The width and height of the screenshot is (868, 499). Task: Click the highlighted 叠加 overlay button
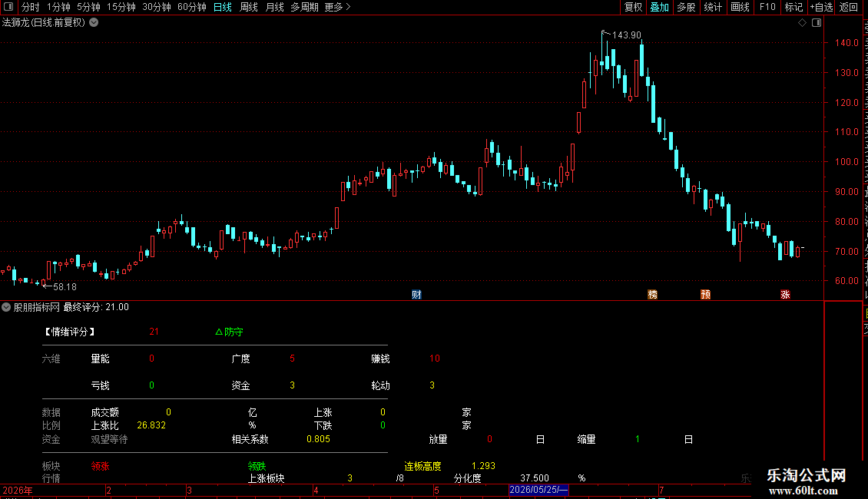pyautogui.click(x=659, y=7)
